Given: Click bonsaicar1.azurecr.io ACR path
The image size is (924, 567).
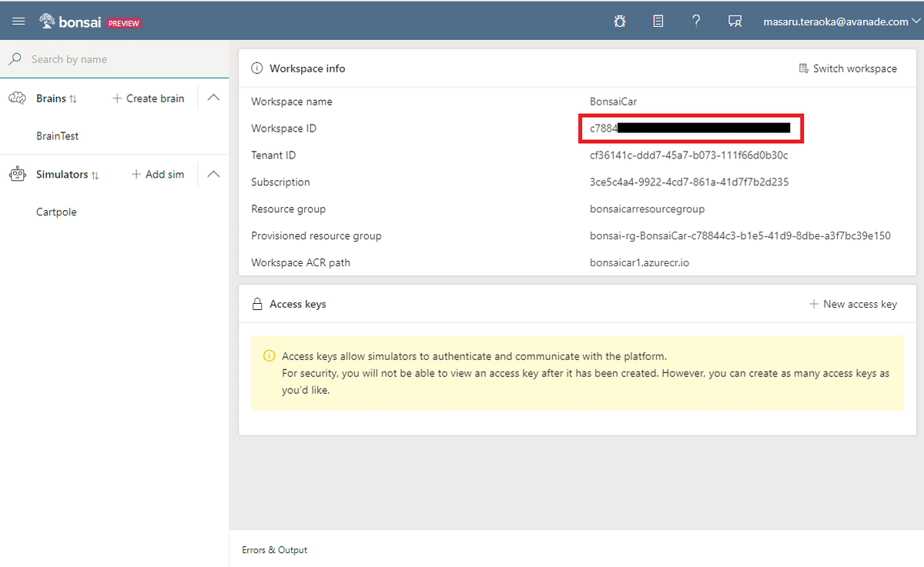Looking at the screenshot, I should coord(639,263).
